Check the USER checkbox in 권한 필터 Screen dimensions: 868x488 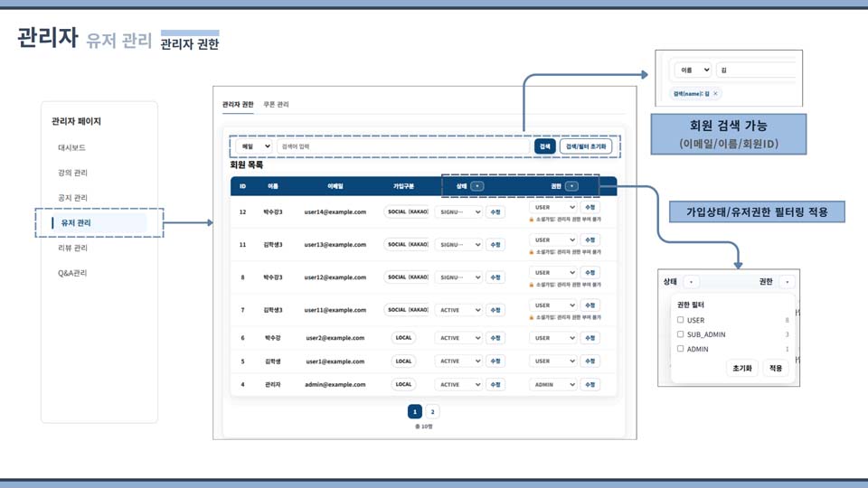(681, 320)
